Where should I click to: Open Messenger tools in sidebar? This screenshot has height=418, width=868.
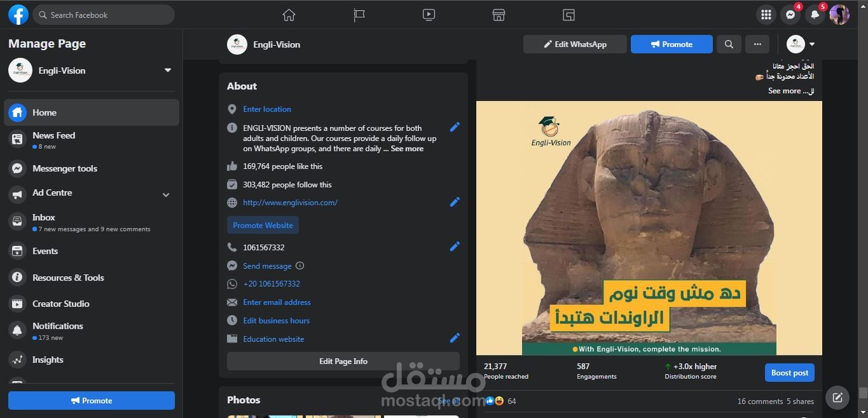[92, 168]
